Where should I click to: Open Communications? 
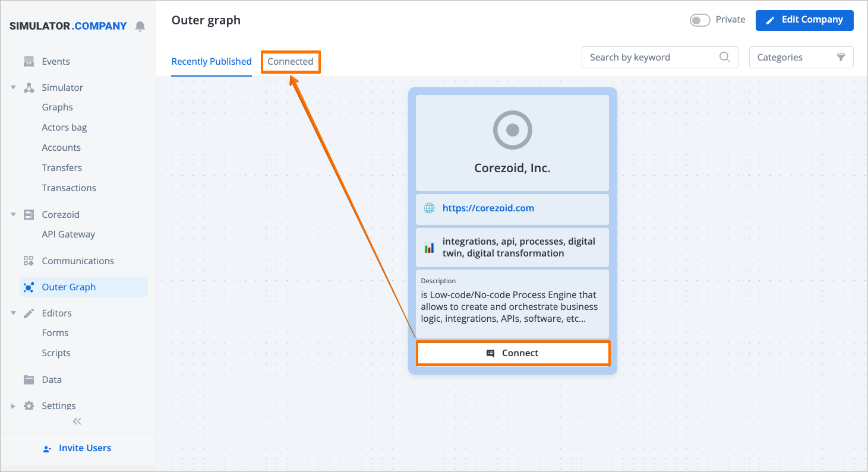click(78, 261)
